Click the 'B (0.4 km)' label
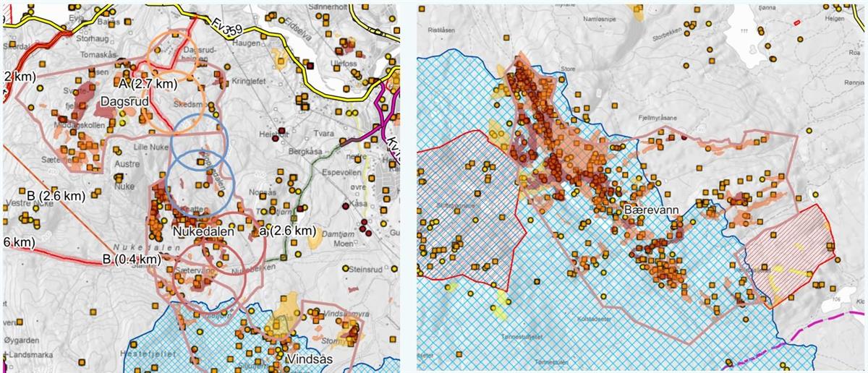Viewport: 868px width, 373px height. [131, 260]
